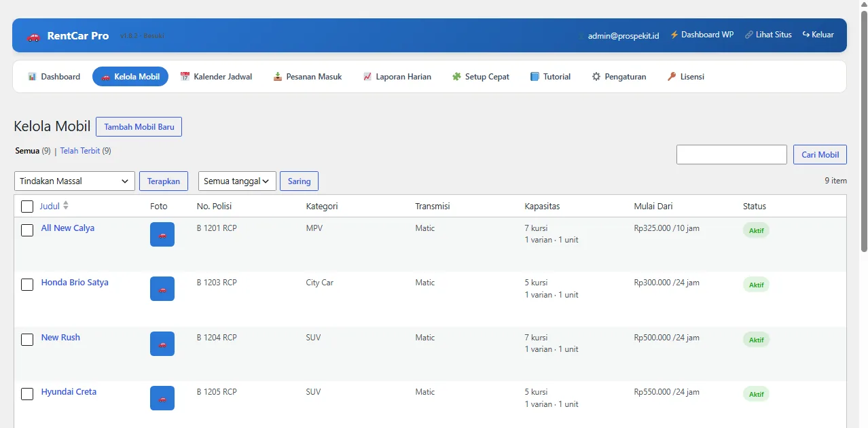
Task: Tick the checkbox for Honda Brio Satya
Action: coord(27,285)
